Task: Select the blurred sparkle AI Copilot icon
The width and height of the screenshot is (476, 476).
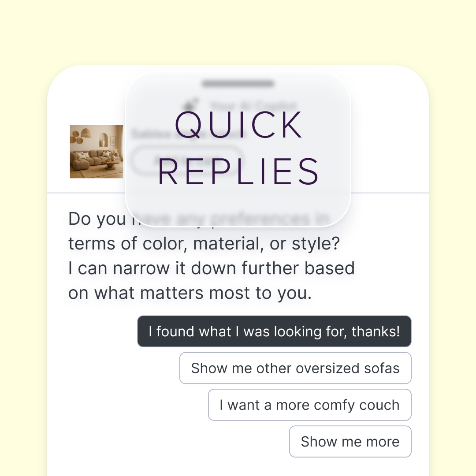Action: pos(191,104)
